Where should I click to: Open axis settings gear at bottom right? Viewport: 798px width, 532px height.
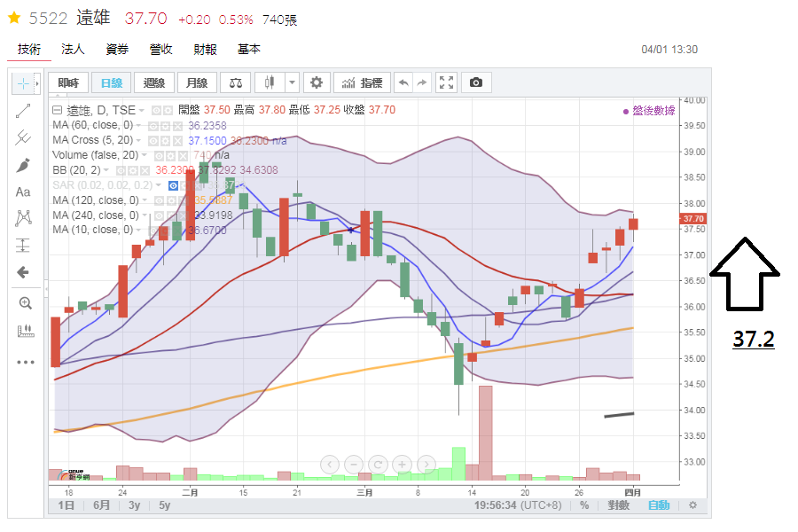click(692, 505)
